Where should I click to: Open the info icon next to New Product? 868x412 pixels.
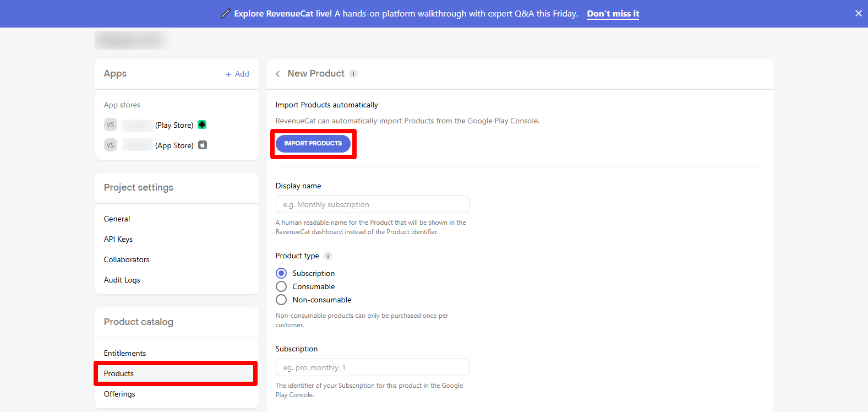[x=353, y=74]
